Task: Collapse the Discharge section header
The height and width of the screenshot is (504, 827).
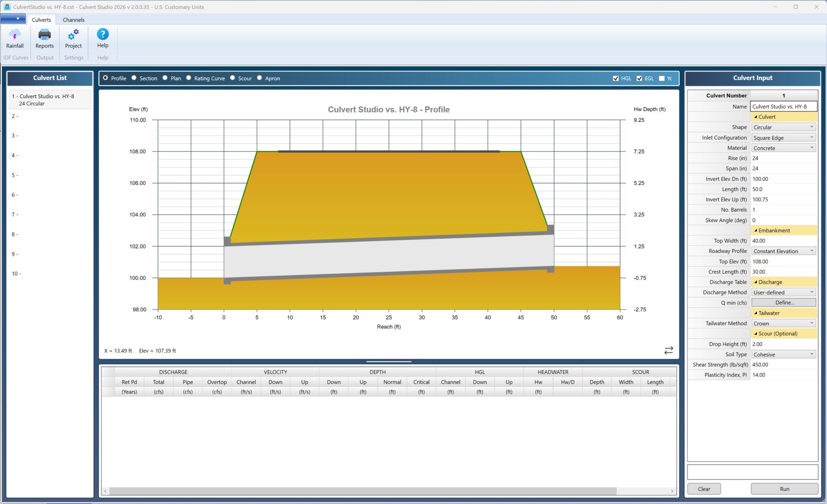Action: point(783,282)
